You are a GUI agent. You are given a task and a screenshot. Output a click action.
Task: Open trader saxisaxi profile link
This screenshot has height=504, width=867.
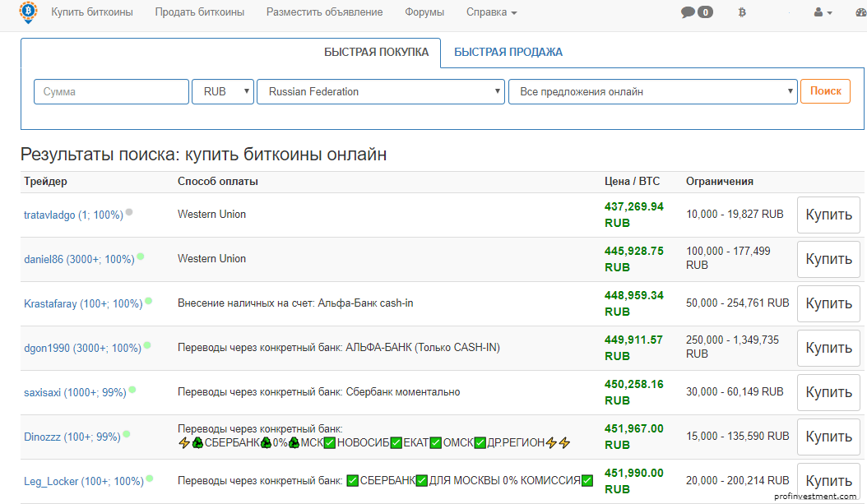[75, 392]
